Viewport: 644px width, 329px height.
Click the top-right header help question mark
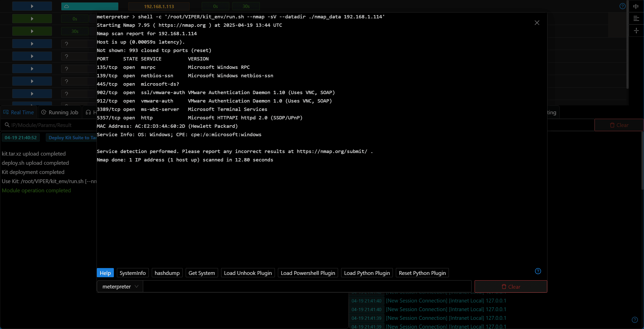pos(622,6)
